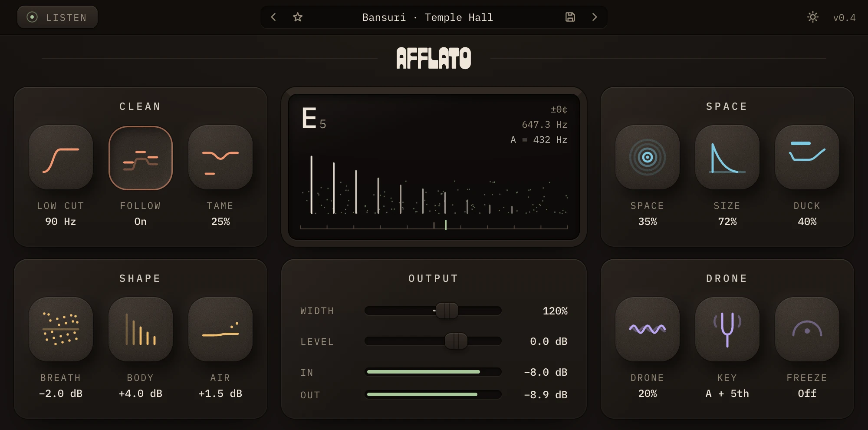Toggle the Freeze tile
This screenshot has width=868, height=430.
pos(807,329)
